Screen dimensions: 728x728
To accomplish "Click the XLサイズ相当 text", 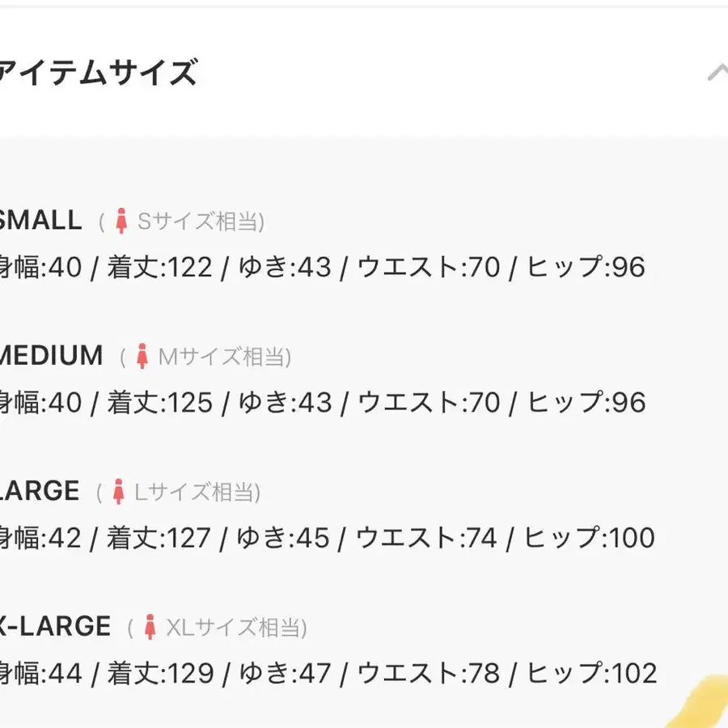I will pos(236,628).
